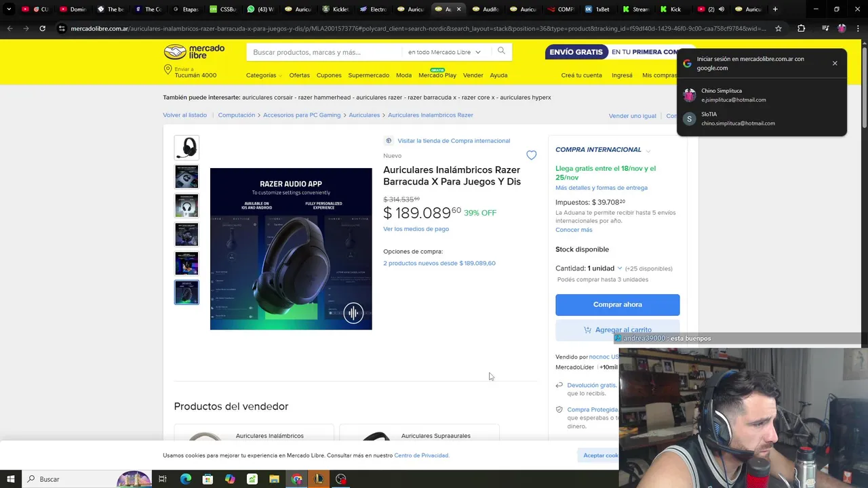Click inside the product search field

[324, 52]
